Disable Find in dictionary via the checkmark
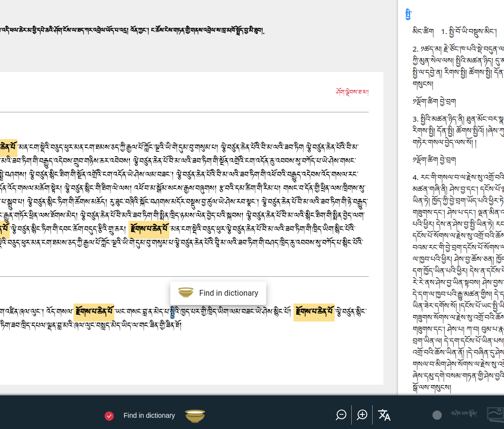504x429 pixels. point(109,416)
